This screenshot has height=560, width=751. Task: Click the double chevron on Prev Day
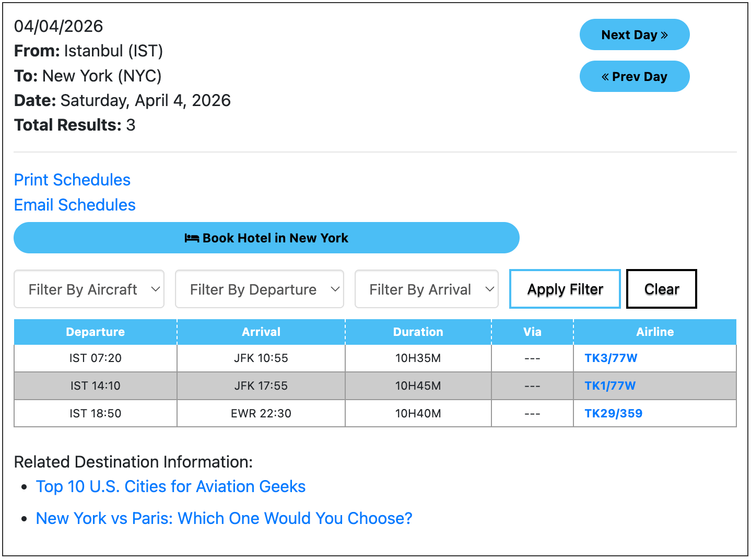point(605,77)
